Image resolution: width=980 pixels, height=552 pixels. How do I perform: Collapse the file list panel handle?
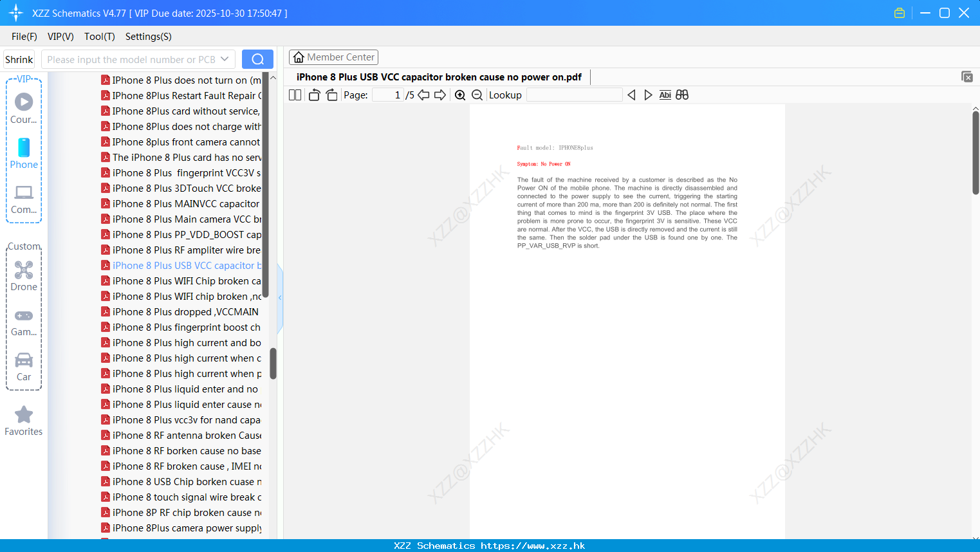point(280,298)
